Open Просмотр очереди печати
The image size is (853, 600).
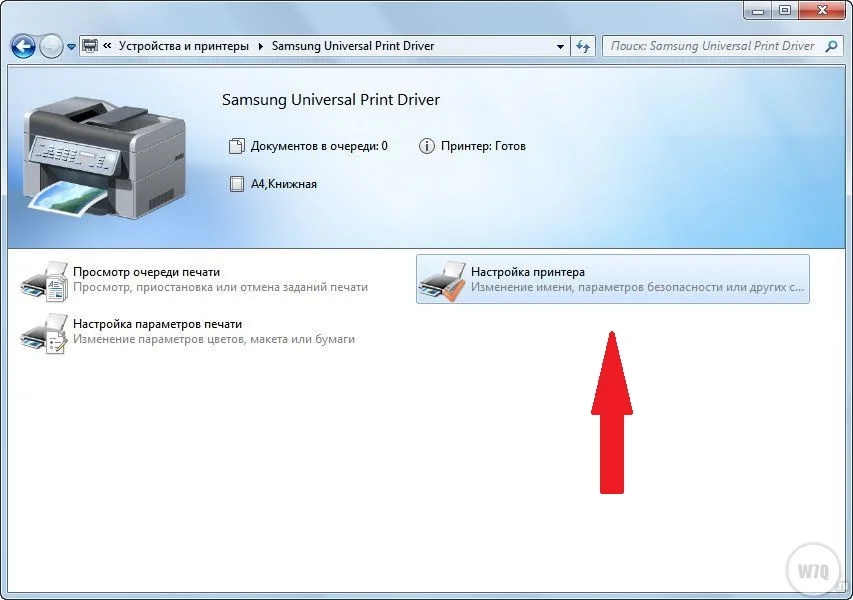tap(146, 272)
